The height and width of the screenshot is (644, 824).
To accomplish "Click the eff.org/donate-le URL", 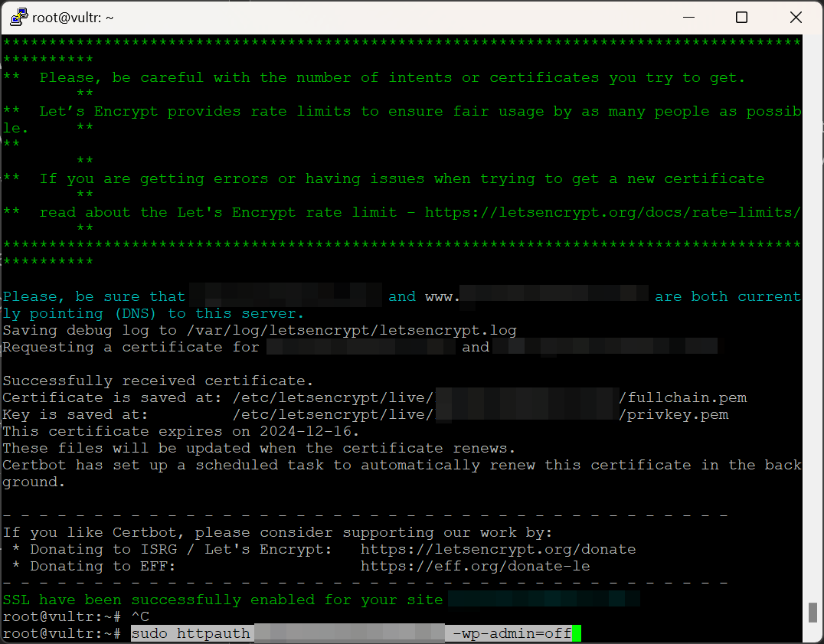I will pyautogui.click(x=475, y=566).
